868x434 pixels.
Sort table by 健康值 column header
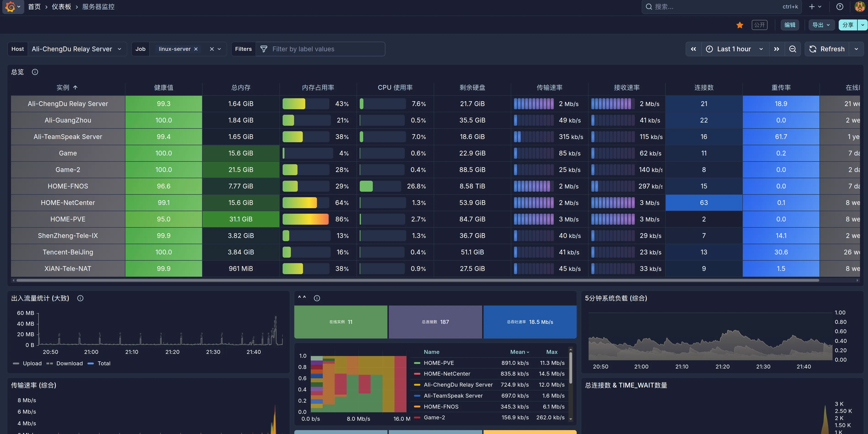[163, 88]
